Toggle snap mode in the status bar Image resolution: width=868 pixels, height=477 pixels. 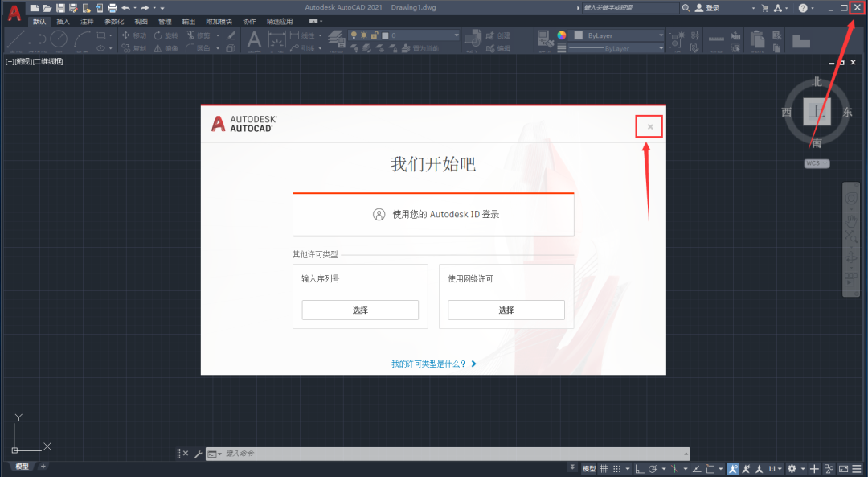(x=617, y=468)
